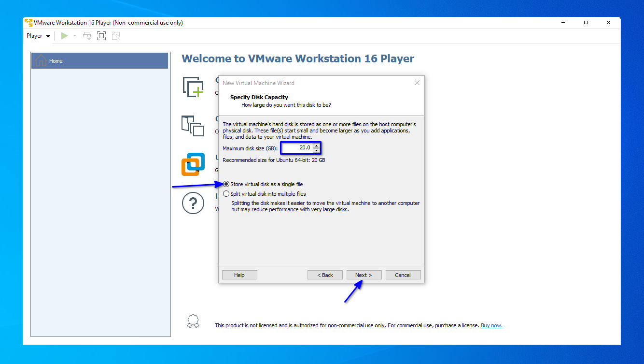Open the Buy now link
The height and width of the screenshot is (364, 644).
[491, 325]
